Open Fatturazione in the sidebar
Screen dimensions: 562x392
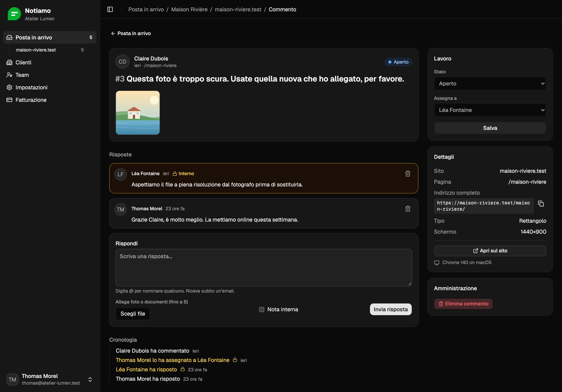click(50, 100)
